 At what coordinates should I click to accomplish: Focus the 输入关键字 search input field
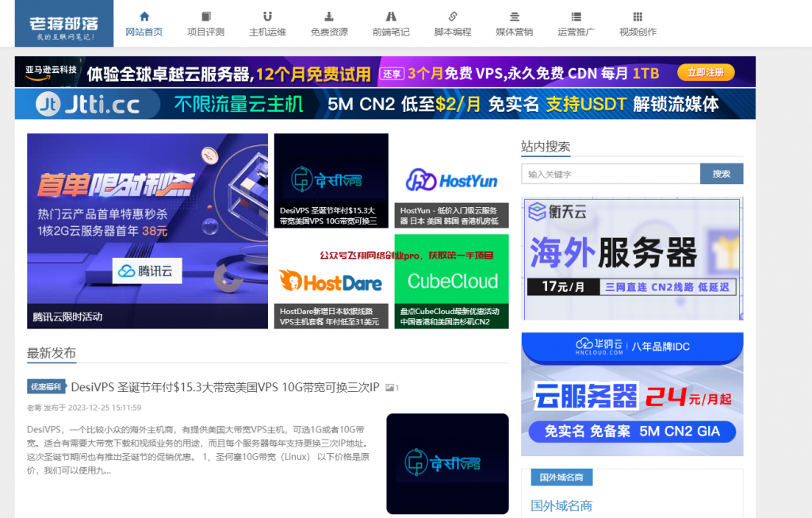point(611,174)
